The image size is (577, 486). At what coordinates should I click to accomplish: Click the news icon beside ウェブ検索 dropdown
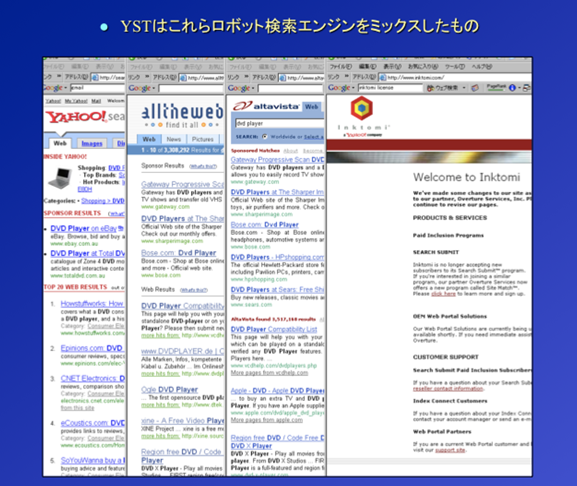point(475,88)
